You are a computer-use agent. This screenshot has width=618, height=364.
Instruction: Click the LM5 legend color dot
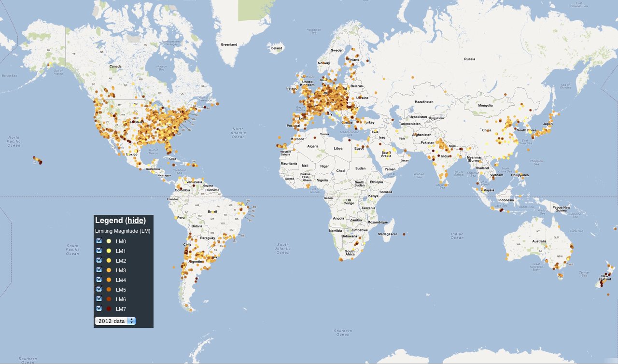tap(109, 290)
